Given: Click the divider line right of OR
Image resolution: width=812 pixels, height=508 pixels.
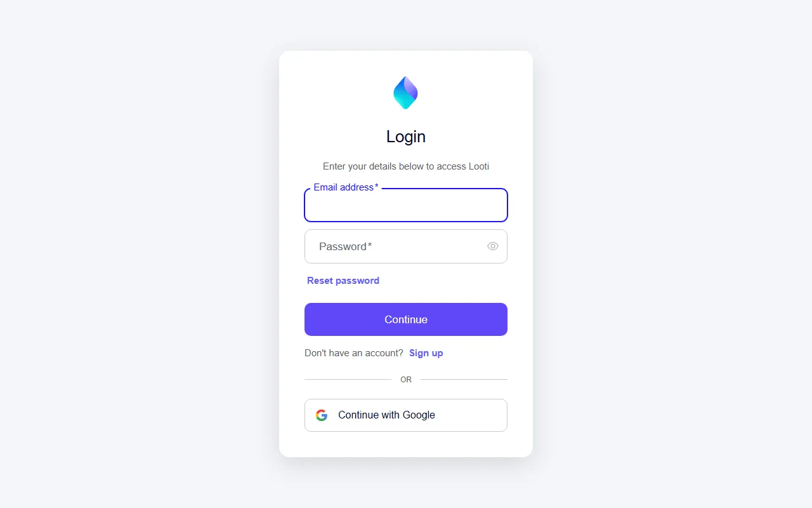Looking at the screenshot, I should tap(464, 380).
